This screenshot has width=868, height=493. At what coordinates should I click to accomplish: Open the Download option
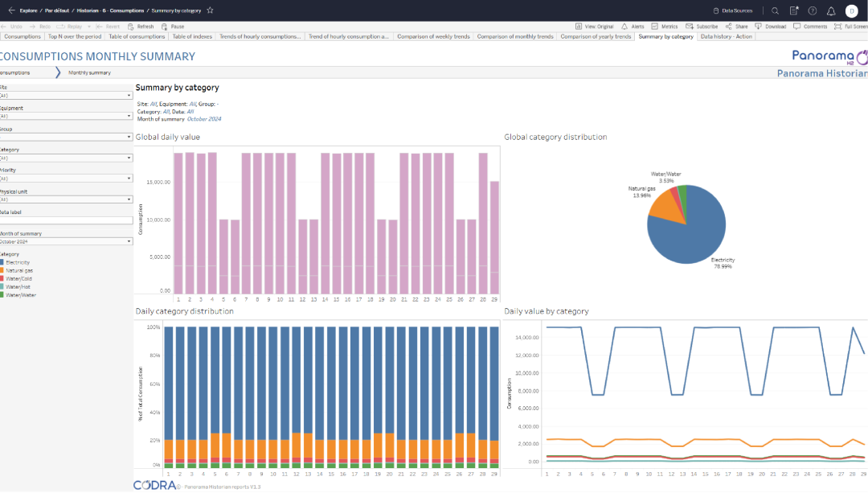tap(770, 27)
